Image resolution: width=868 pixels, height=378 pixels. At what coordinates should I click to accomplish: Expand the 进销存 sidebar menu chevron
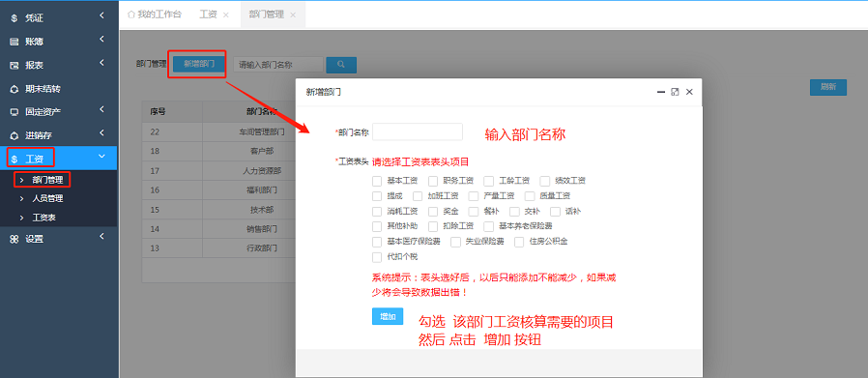pos(101,133)
